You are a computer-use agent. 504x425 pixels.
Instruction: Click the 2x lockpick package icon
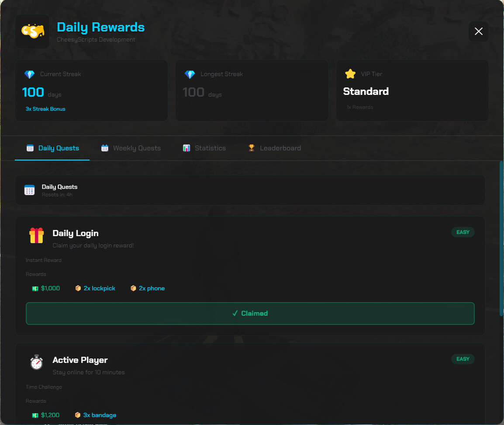[78, 288]
